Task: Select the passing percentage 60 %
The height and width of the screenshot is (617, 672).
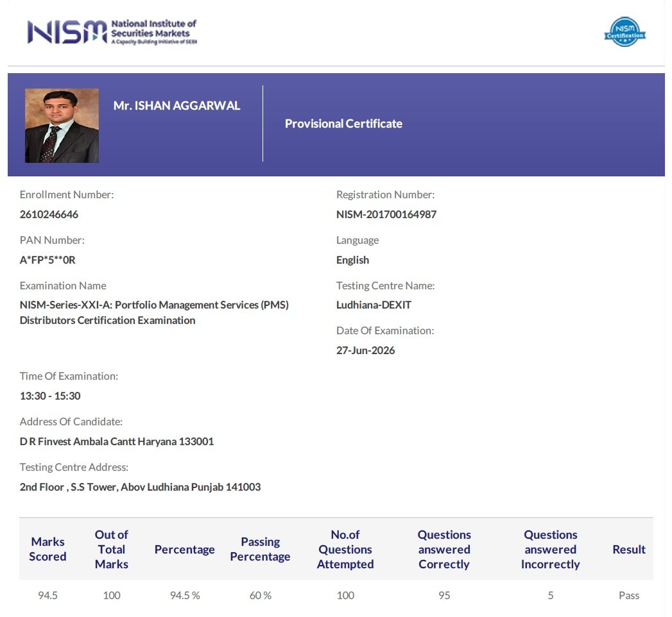Action: (x=260, y=595)
